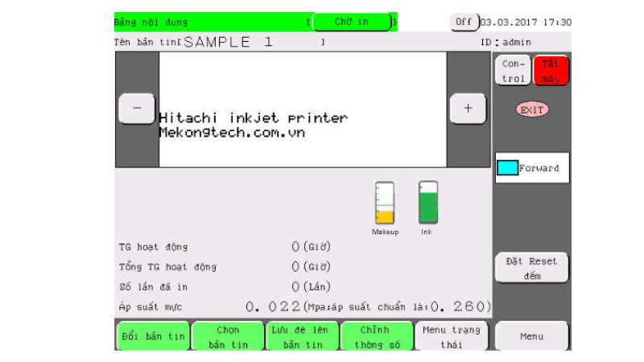Tap the red Tắt máy shutdown button

pyautogui.click(x=551, y=71)
